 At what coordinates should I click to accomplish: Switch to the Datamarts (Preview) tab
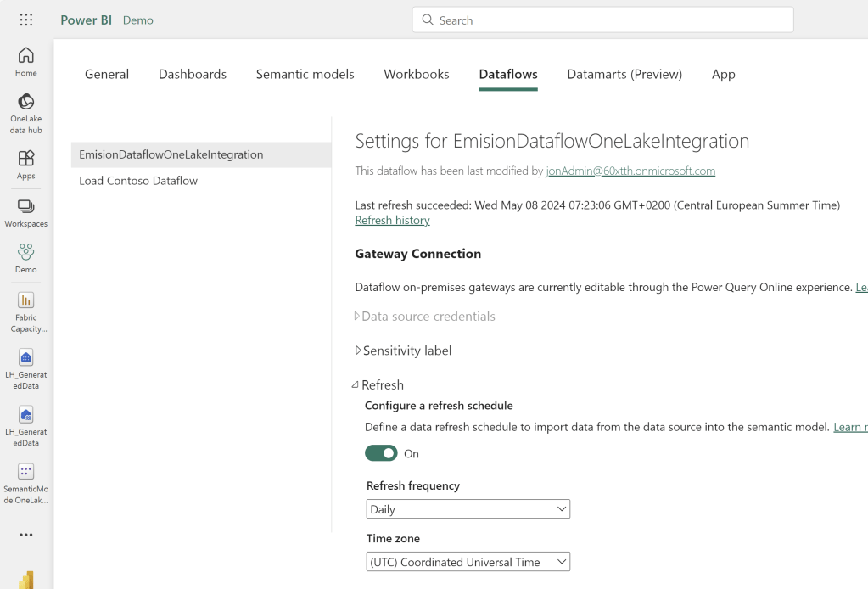tap(624, 74)
